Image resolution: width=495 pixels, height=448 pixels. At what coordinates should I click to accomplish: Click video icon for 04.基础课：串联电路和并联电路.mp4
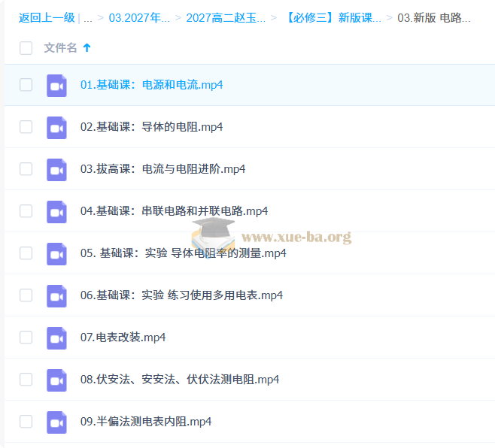tap(57, 212)
